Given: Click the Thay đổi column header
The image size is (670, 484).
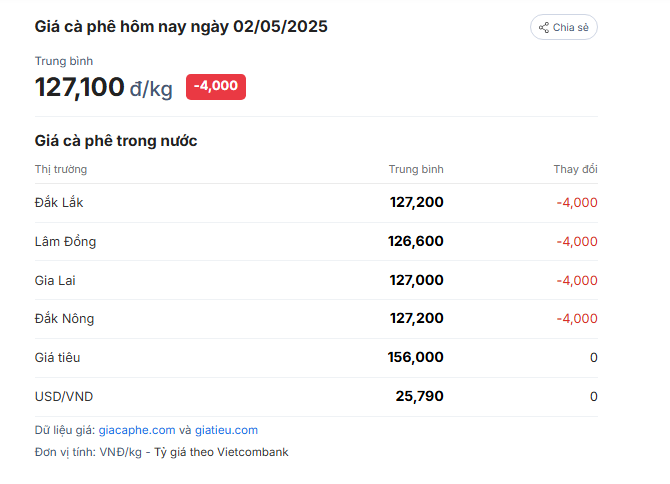Looking at the screenshot, I should (x=575, y=169).
